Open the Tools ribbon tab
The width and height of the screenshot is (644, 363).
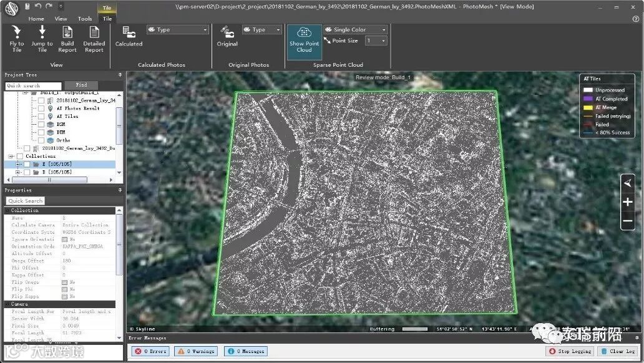tap(85, 19)
